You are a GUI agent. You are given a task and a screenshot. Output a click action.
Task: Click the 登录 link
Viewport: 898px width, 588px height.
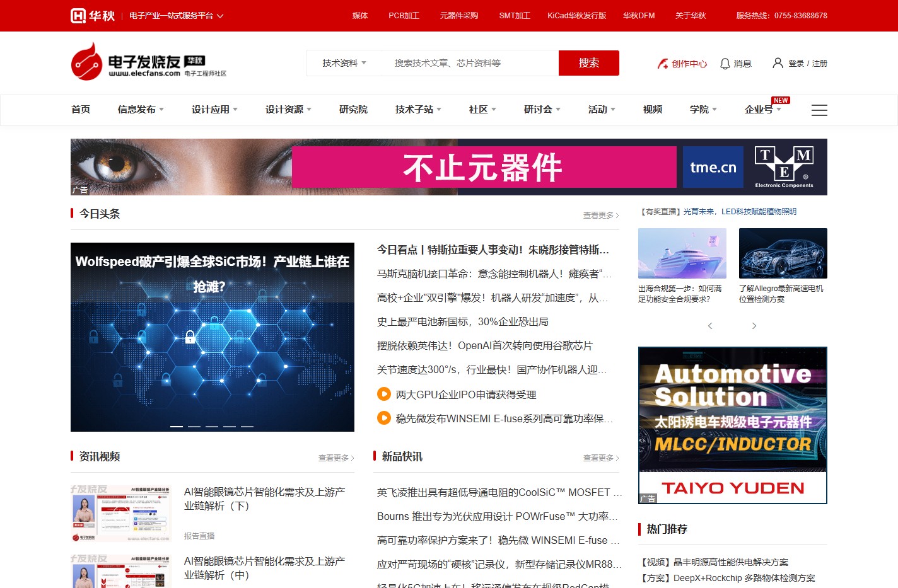click(796, 64)
